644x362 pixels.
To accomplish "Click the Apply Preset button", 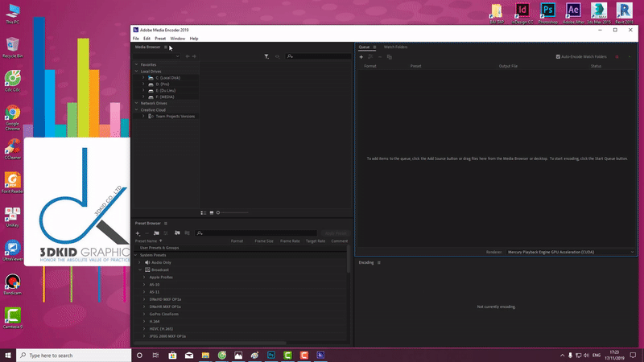I will point(335,233).
